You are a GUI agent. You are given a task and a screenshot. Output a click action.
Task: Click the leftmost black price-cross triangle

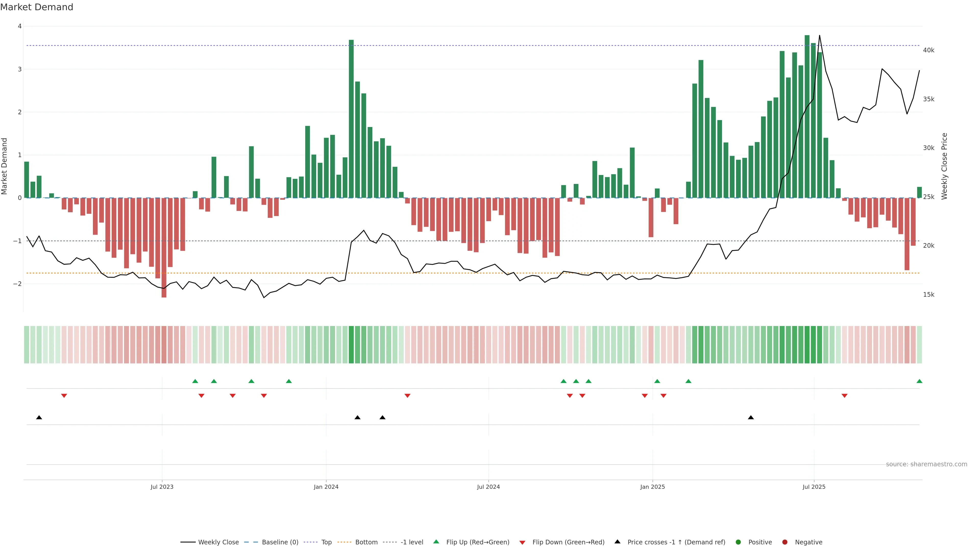point(39,418)
